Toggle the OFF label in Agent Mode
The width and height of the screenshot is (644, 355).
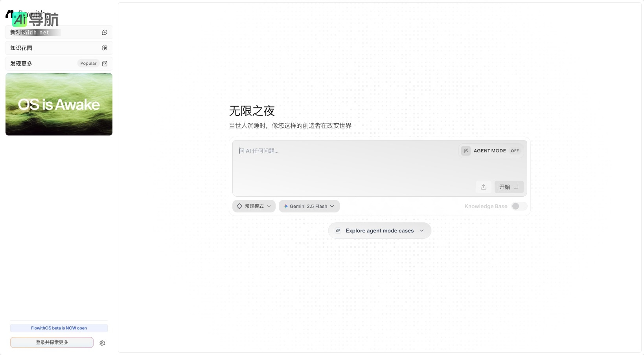tap(515, 150)
